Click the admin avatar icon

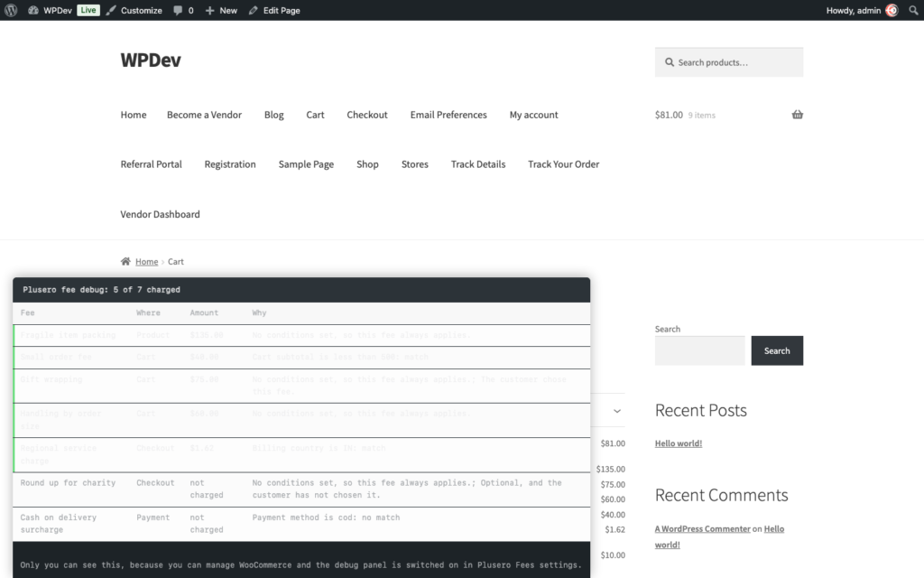click(892, 10)
